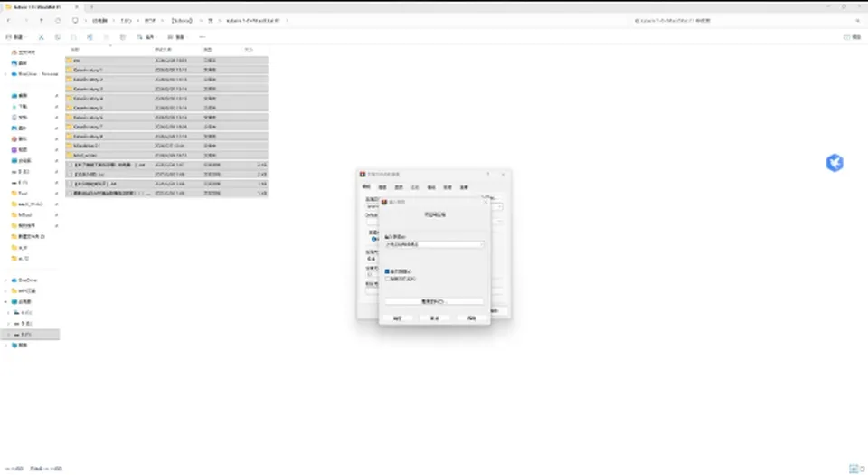The image size is (868, 475).
Task: Open 主文件夹 Home in the sidebar
Action: 23,52
